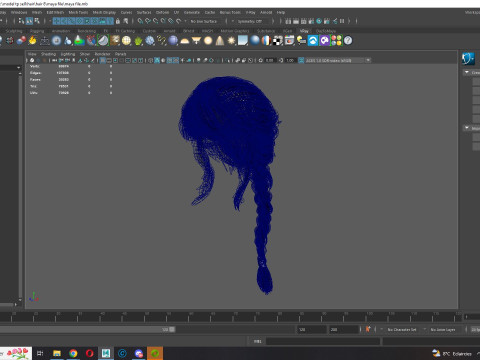Click the green plant shelf icon

point(138,41)
